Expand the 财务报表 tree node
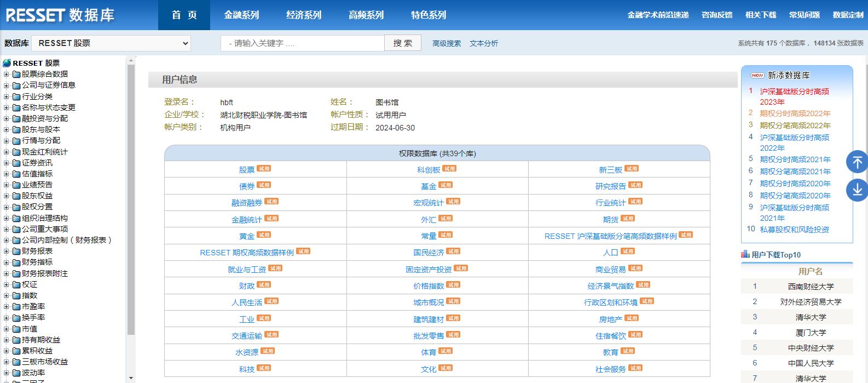This screenshot has width=868, height=383. point(7,251)
